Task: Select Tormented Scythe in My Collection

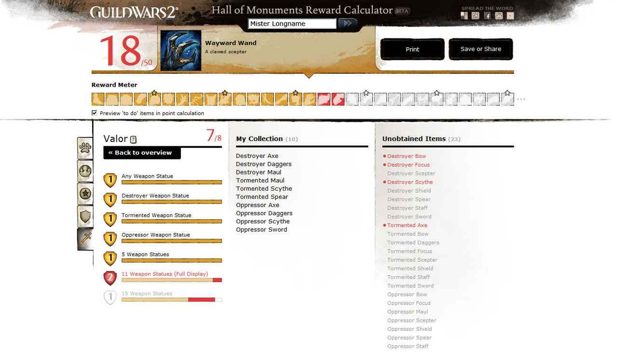Action: tap(264, 189)
